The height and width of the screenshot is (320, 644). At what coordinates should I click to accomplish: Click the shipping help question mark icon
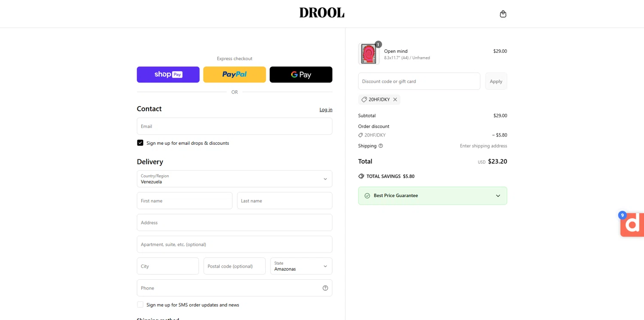(380, 146)
